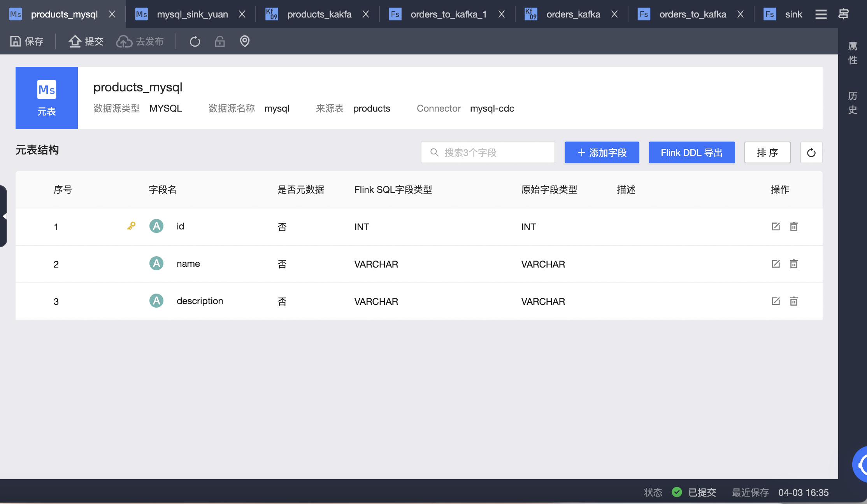
Task: Edit the name field row
Action: pyautogui.click(x=776, y=264)
